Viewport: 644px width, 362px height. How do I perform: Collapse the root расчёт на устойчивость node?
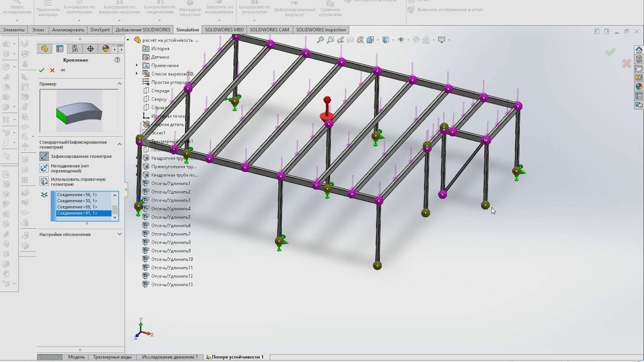128,40
